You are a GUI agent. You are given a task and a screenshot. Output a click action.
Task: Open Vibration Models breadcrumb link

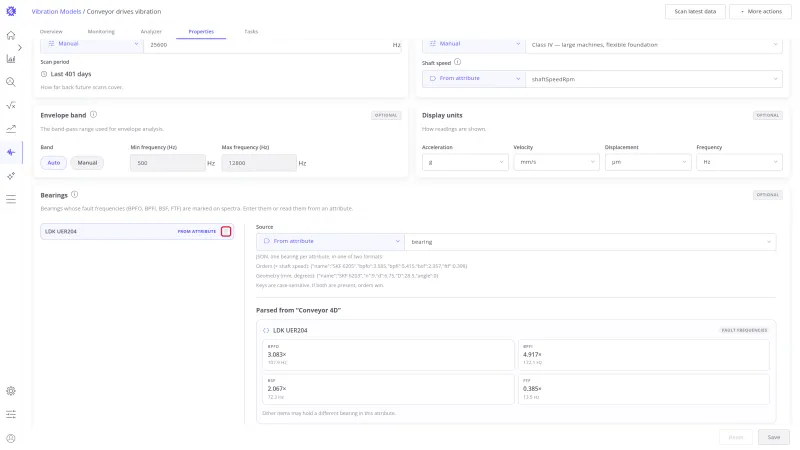(x=56, y=11)
